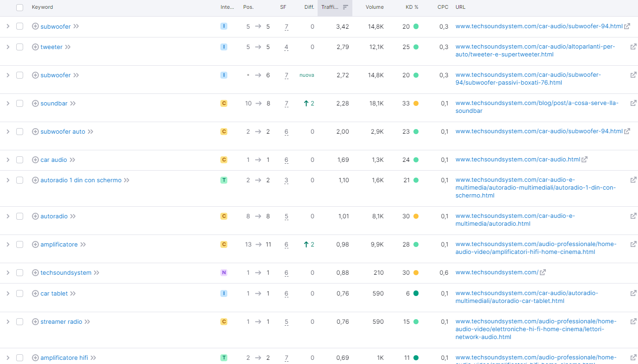The image size is (638, 364).
Task: Open the a-cosa-serve-lla-soundbar blog URL
Action: (x=537, y=107)
